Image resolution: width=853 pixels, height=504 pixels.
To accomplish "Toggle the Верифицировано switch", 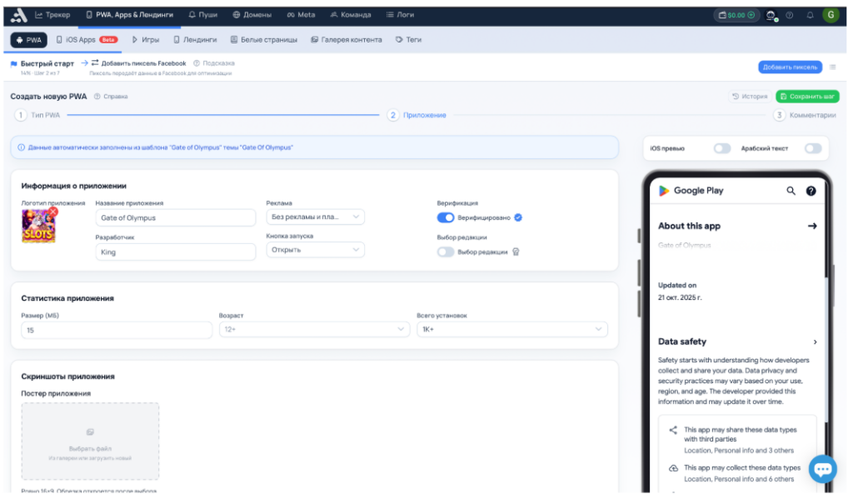I will tap(446, 217).
